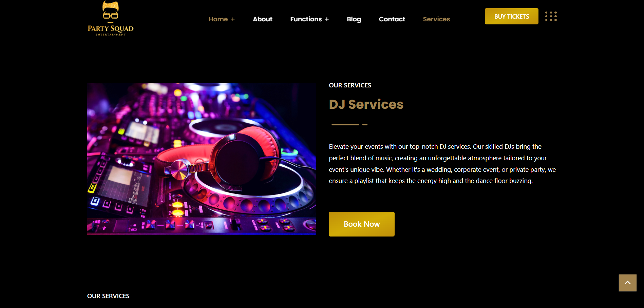644x308 pixels.
Task: Open the Functions menu item
Action: (306, 19)
